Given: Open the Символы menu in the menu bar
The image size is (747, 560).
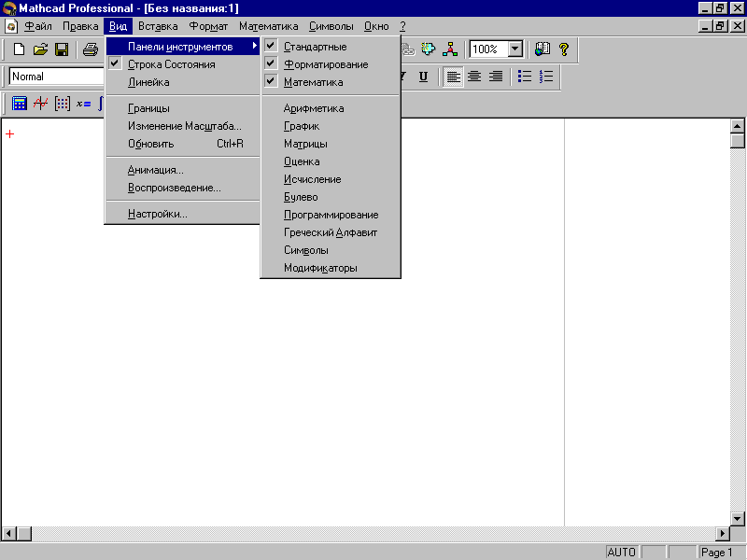Looking at the screenshot, I should point(331,26).
